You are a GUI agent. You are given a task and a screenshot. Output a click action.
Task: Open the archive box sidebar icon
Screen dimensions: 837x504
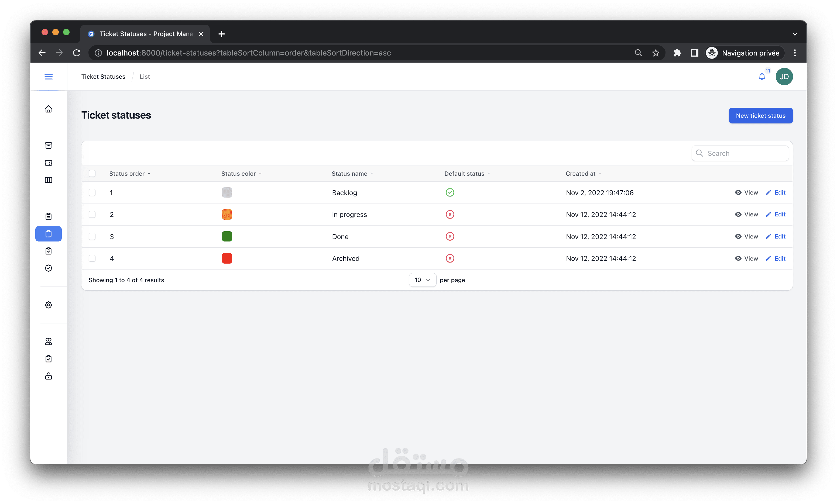pyautogui.click(x=49, y=145)
